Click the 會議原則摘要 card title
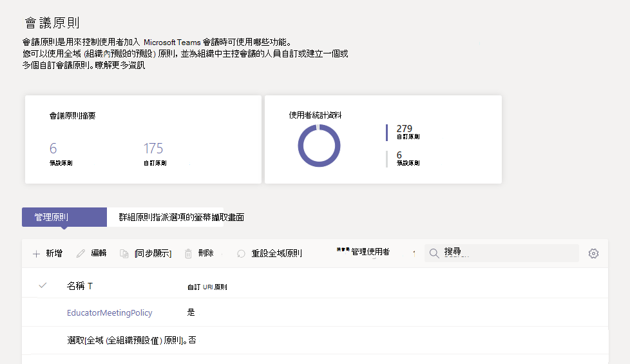 (72, 116)
